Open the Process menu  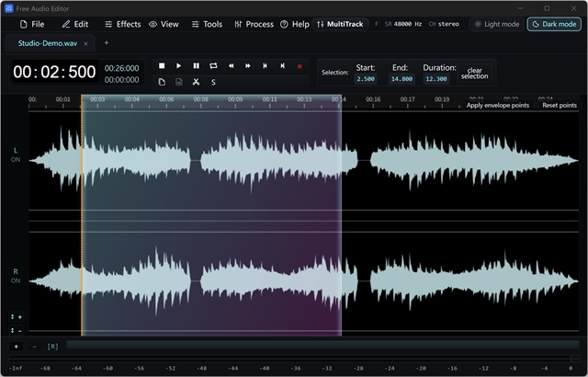(x=254, y=25)
